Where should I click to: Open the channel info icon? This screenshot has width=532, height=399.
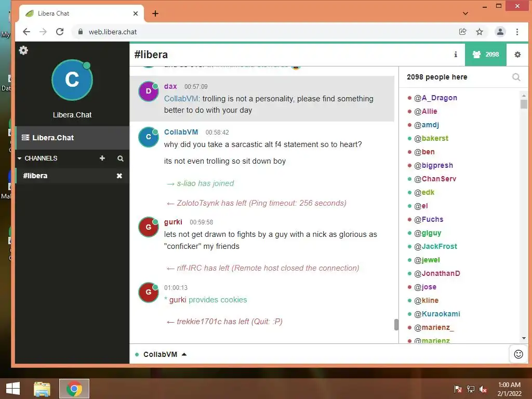pyautogui.click(x=456, y=54)
